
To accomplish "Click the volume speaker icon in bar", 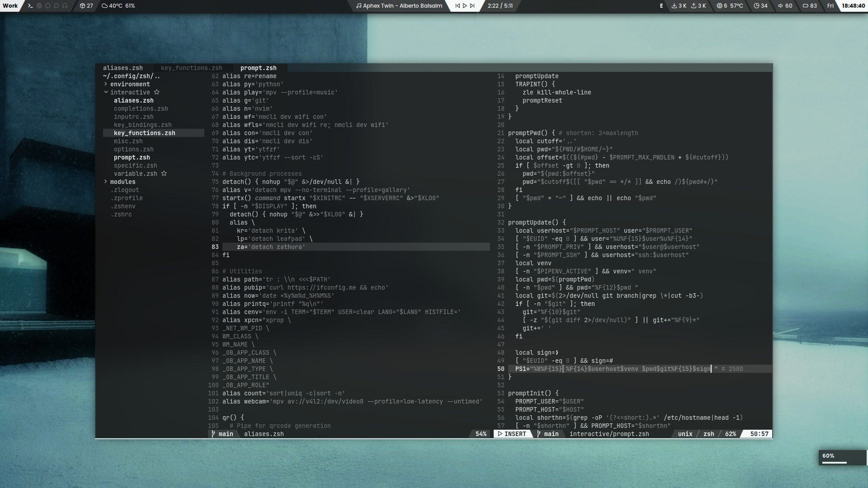I will (x=780, y=6).
